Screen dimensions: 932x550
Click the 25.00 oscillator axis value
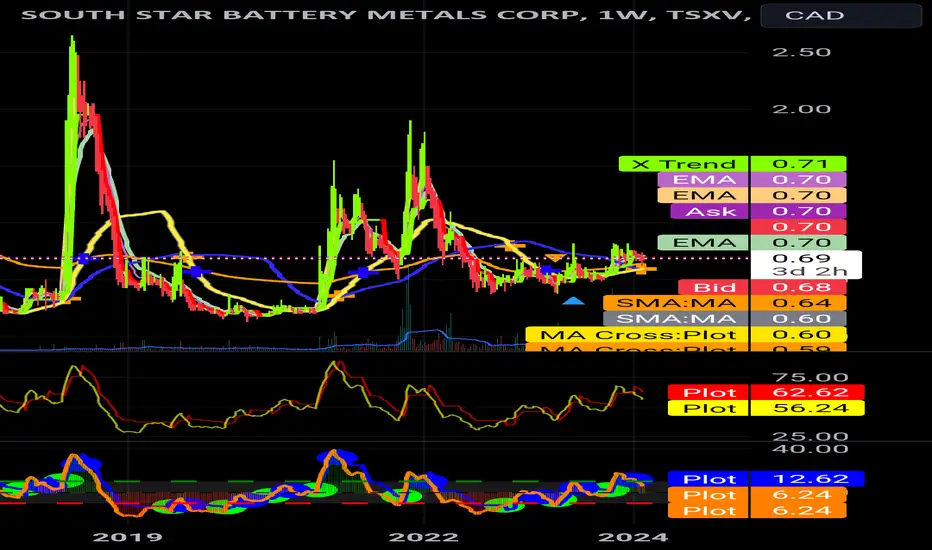810,436
